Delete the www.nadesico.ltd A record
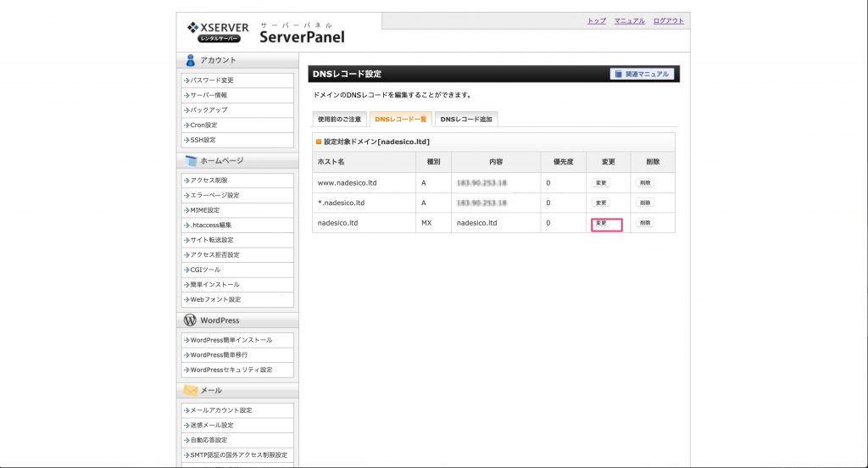The image size is (868, 468). [x=645, y=182]
